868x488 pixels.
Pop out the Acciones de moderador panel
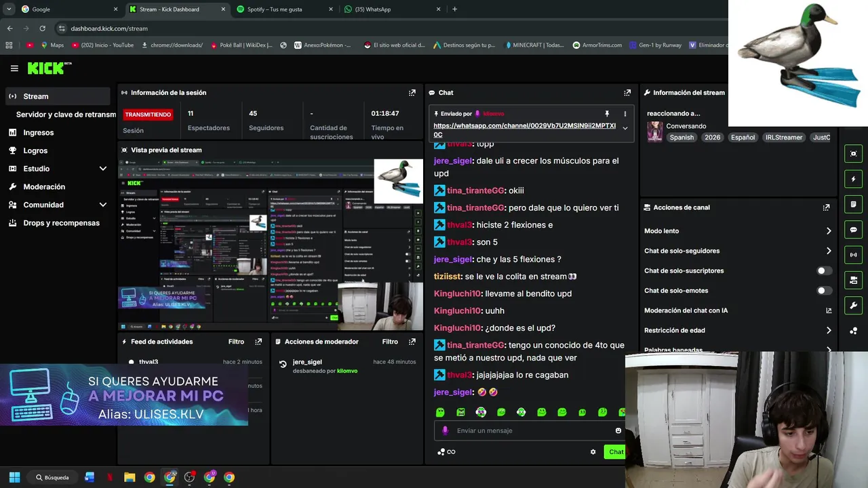pyautogui.click(x=412, y=342)
